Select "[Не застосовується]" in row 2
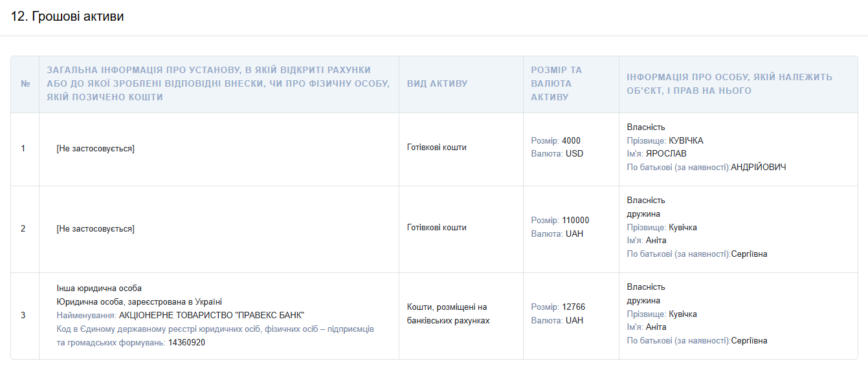The width and height of the screenshot is (868, 370). pyautogui.click(x=95, y=229)
